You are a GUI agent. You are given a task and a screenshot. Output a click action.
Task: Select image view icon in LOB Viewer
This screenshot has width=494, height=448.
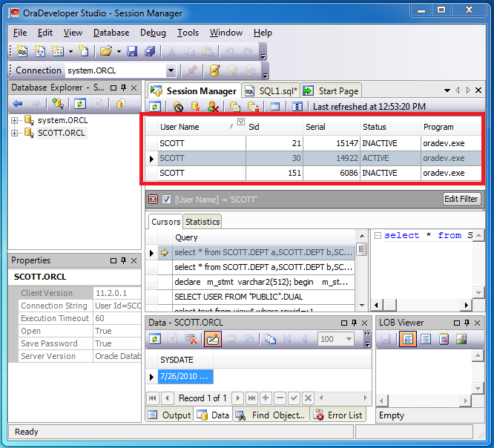tap(461, 339)
